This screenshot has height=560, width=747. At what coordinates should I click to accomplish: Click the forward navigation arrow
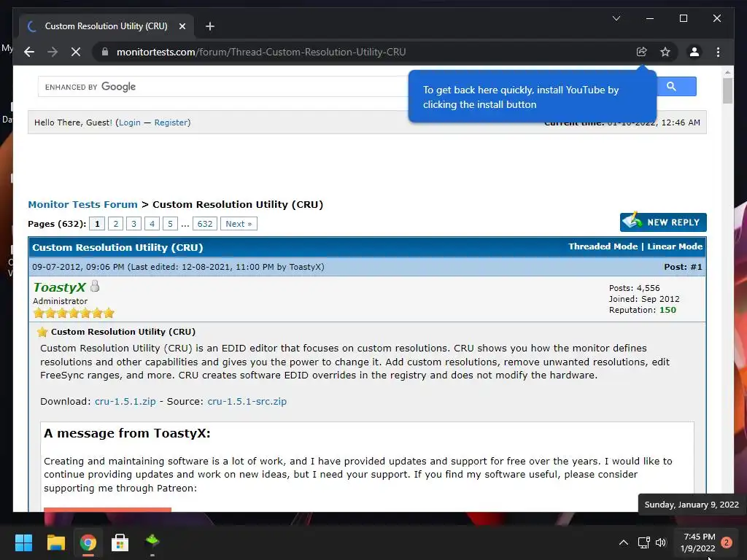coord(53,52)
